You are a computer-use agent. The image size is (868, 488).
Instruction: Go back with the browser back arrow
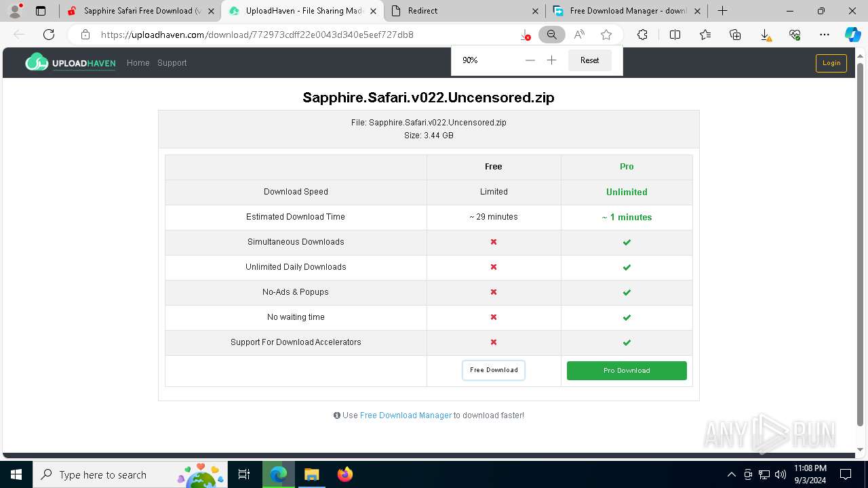[x=19, y=35]
